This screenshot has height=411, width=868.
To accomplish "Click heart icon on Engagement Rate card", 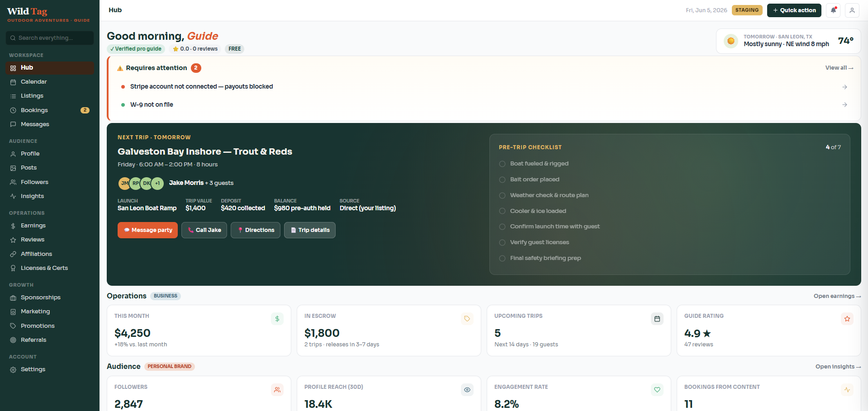I will 657,390.
